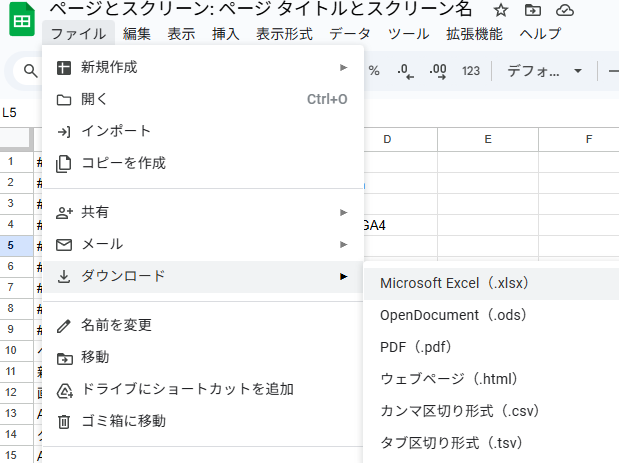619x463 pixels.
Task: Download as ウェブページ (.html)
Action: coord(491,379)
